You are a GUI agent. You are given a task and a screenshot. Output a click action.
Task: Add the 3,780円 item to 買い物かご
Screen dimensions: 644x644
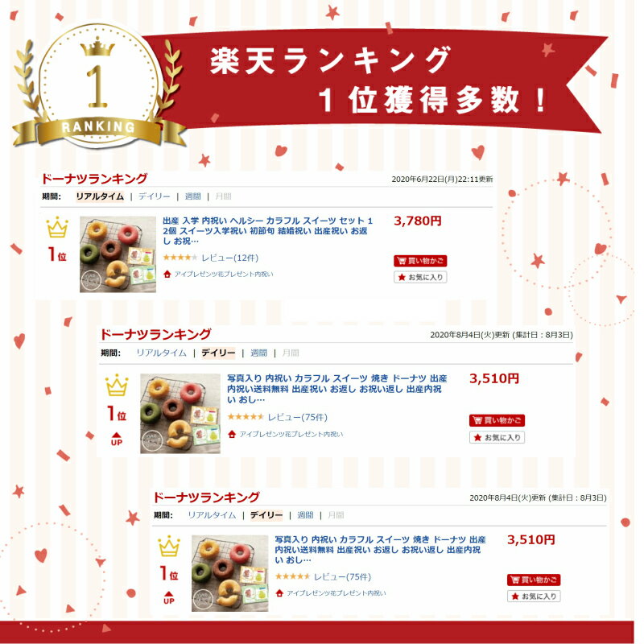coord(420,261)
